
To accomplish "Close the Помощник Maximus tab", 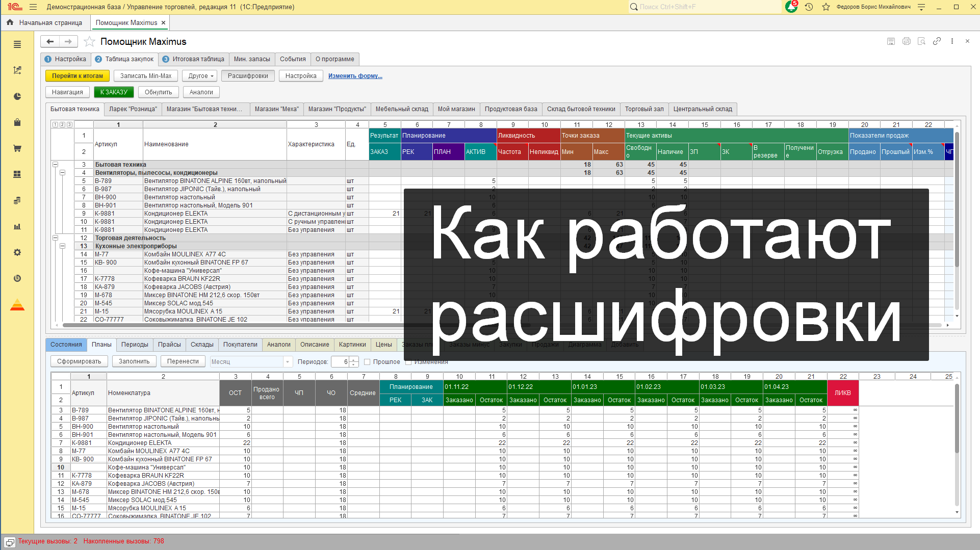I will click(163, 23).
